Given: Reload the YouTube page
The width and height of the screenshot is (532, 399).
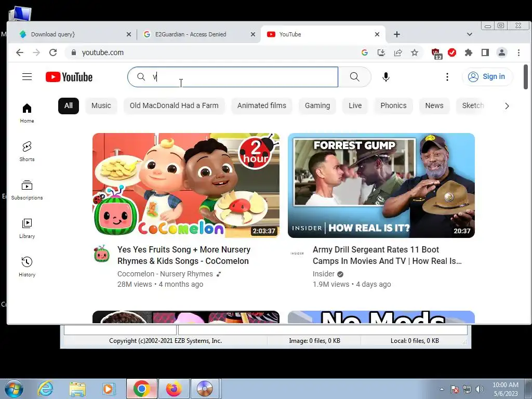Looking at the screenshot, I should click(x=53, y=52).
